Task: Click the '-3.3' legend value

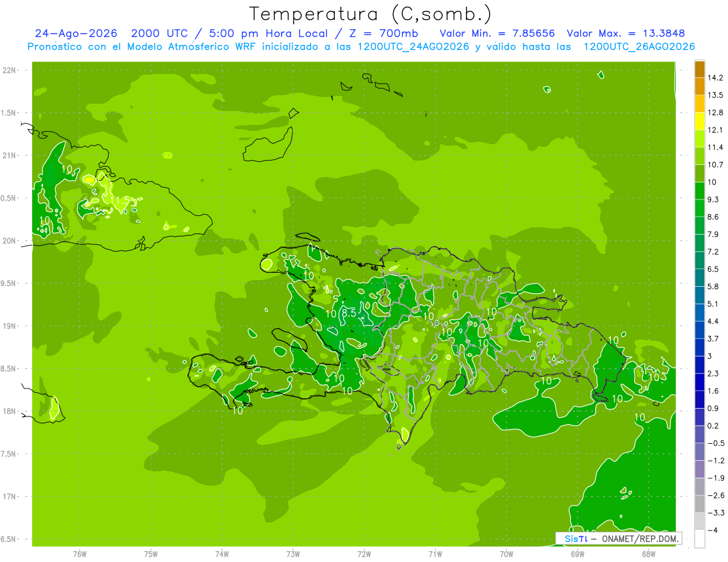Action: [715, 513]
